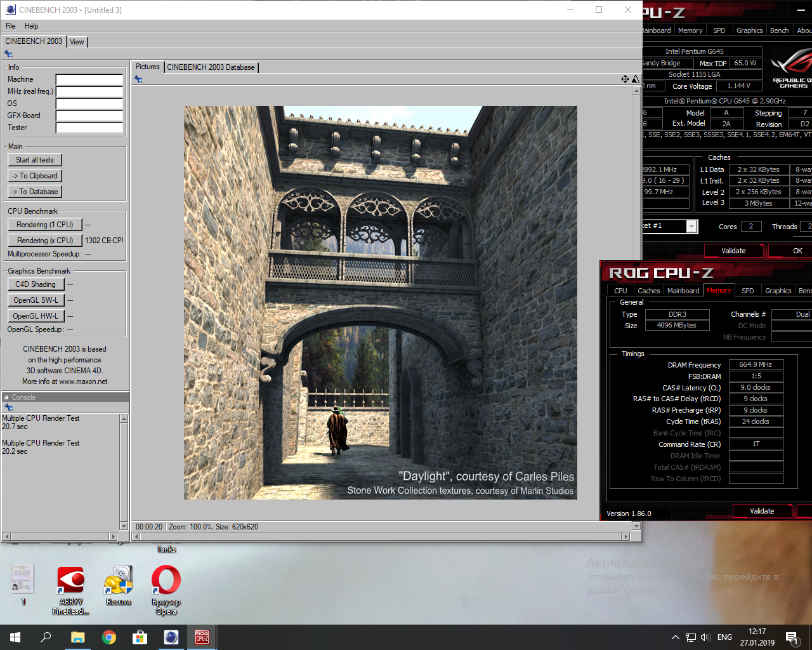
Task: Run the OpenGL SW-L benchmark
Action: click(36, 300)
